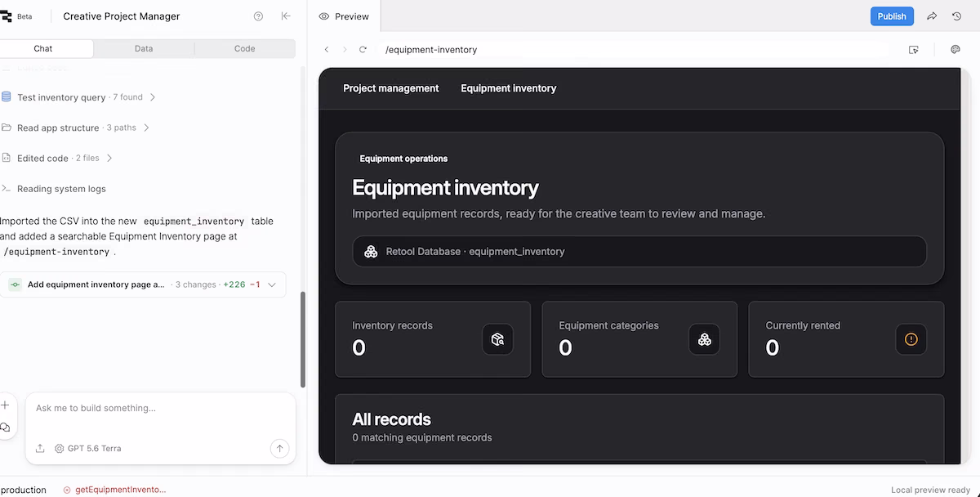The width and height of the screenshot is (980, 497).
Task: Click the Local preview ready status
Action: [x=931, y=490]
